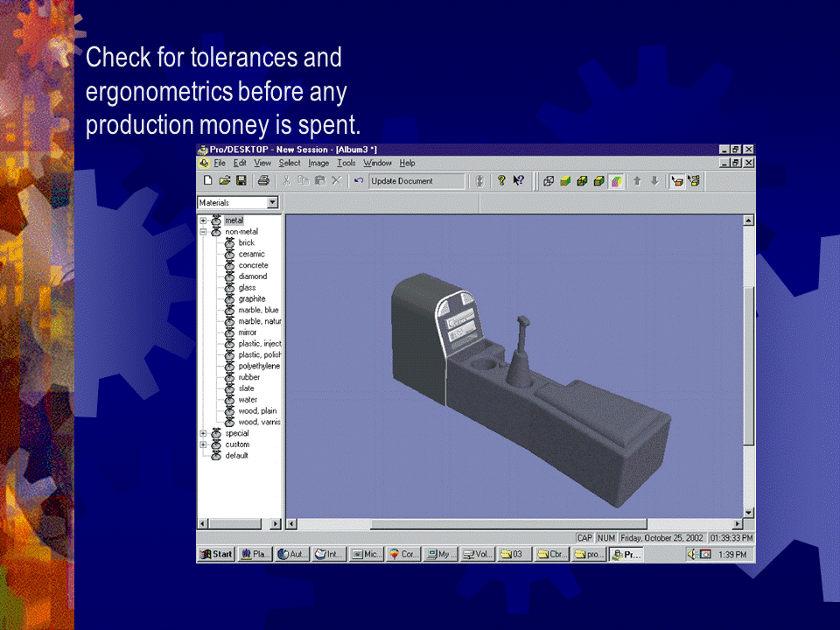Toggle the multicolored rendered cube icon
The image size is (840, 630).
(616, 181)
